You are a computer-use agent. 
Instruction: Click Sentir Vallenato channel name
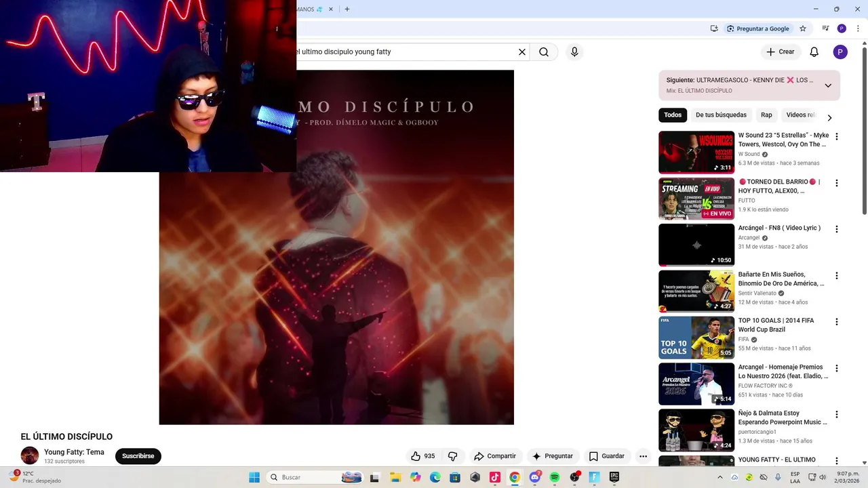(757, 293)
